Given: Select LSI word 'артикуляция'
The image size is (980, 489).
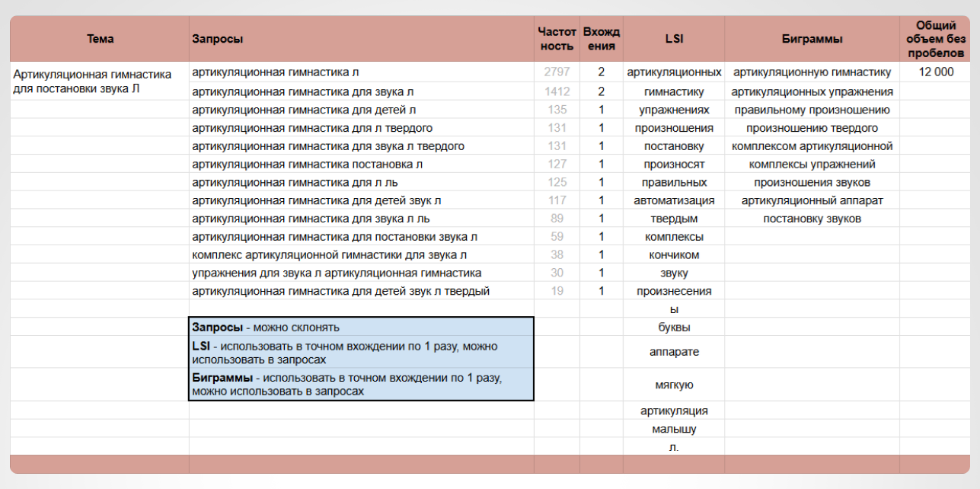Looking at the screenshot, I should (x=674, y=411).
